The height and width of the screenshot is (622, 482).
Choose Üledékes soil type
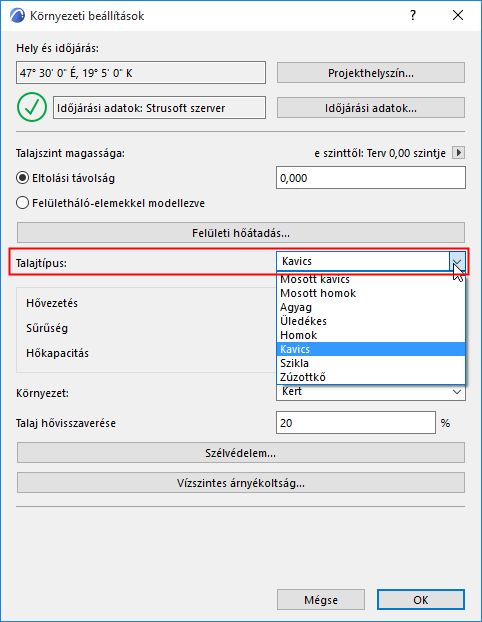[x=371, y=321]
